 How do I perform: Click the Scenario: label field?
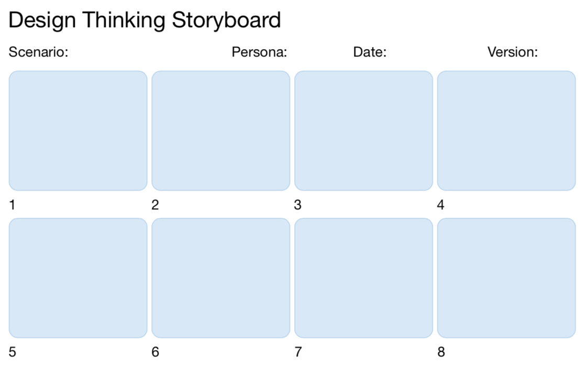[39, 52]
